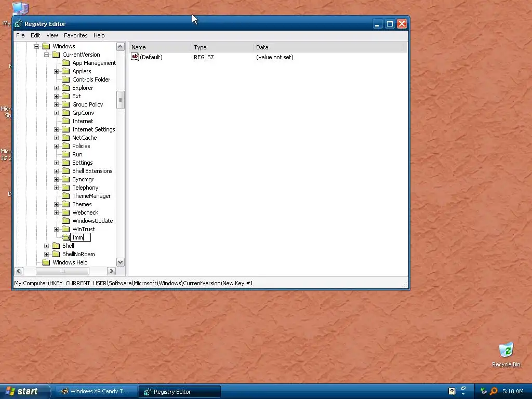The image size is (532, 399).
Task: Click the Controls Folder key icon
Action: coord(66,79)
